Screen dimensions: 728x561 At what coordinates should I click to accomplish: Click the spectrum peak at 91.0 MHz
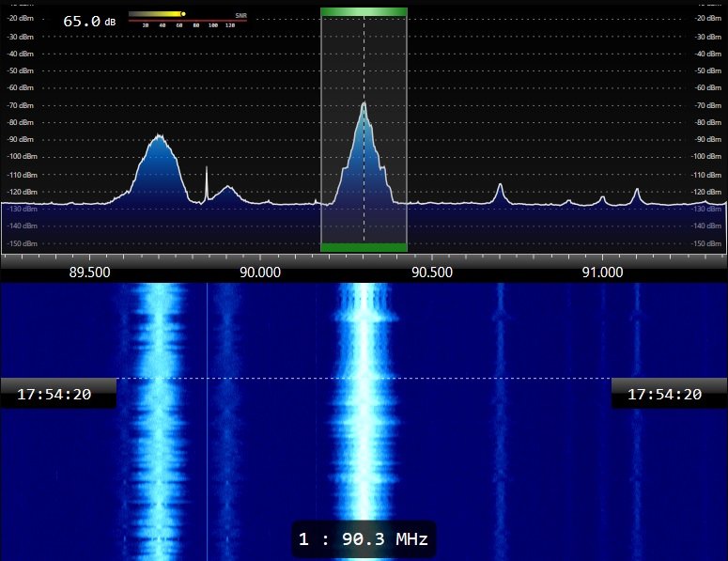click(602, 196)
